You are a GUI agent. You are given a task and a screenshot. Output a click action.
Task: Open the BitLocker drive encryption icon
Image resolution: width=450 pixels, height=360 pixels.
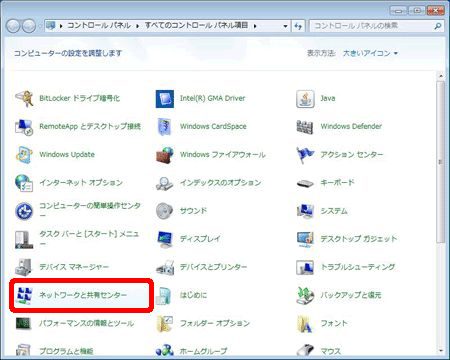pos(24,98)
